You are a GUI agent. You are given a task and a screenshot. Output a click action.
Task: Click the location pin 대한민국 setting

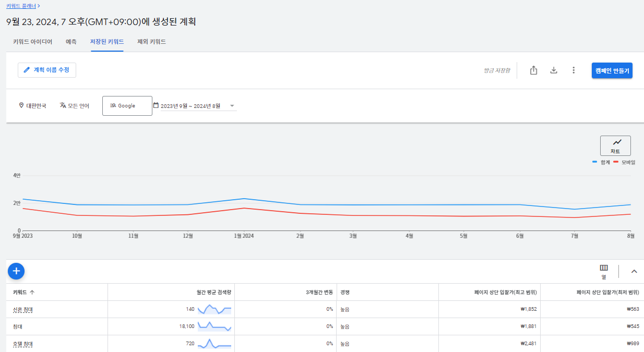tap(32, 106)
